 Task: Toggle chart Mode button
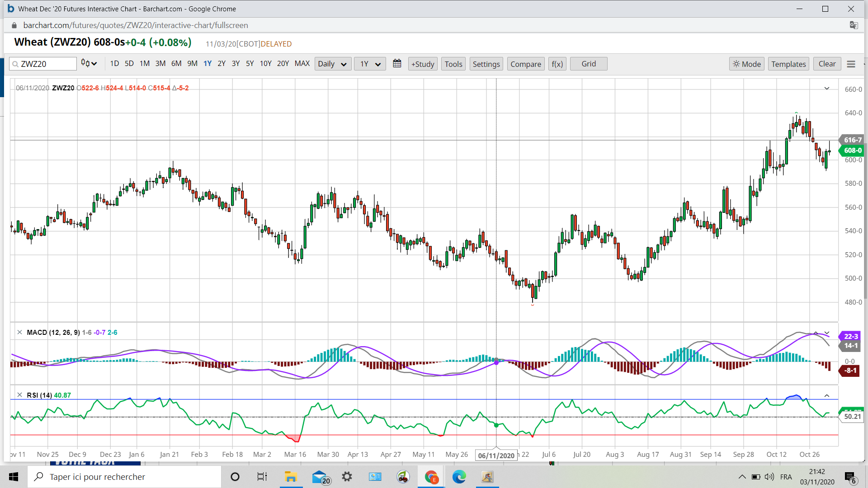coord(746,64)
